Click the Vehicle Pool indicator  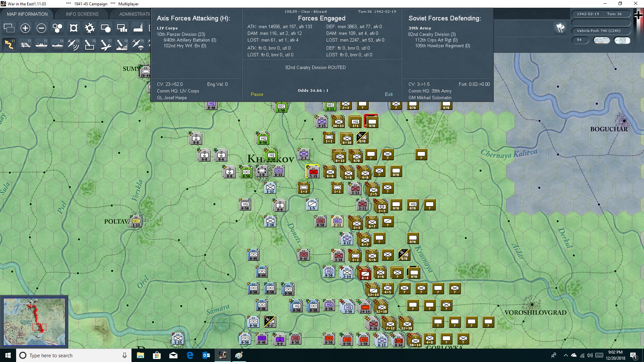point(600,31)
